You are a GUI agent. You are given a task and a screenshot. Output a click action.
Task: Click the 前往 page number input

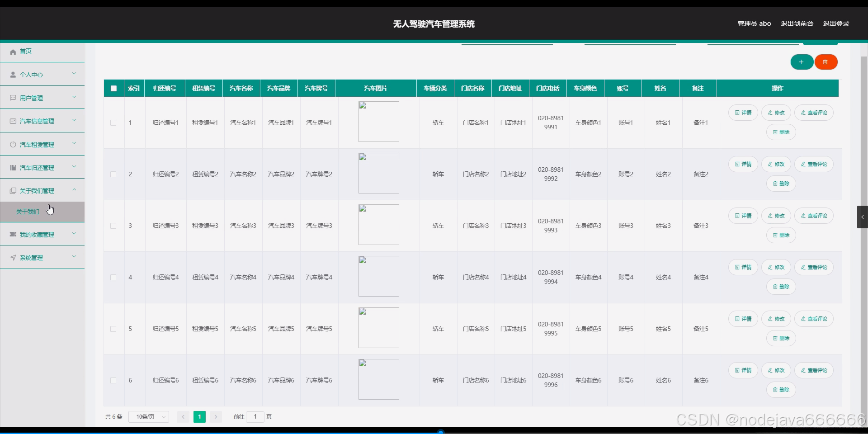click(x=255, y=417)
